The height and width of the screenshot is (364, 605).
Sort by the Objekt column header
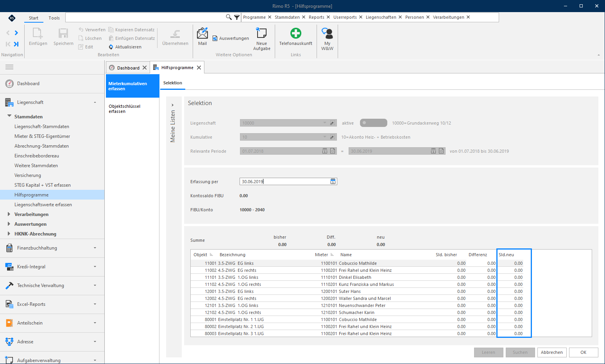203,255
